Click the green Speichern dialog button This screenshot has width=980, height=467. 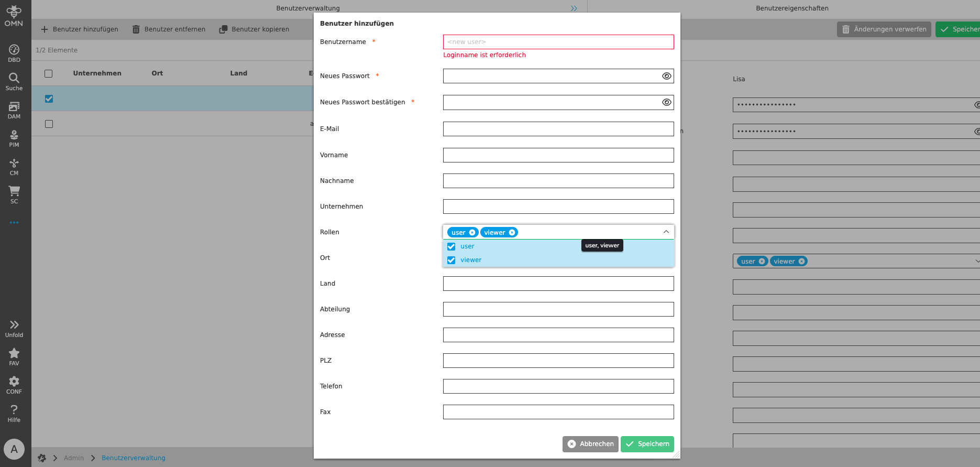tap(647, 444)
